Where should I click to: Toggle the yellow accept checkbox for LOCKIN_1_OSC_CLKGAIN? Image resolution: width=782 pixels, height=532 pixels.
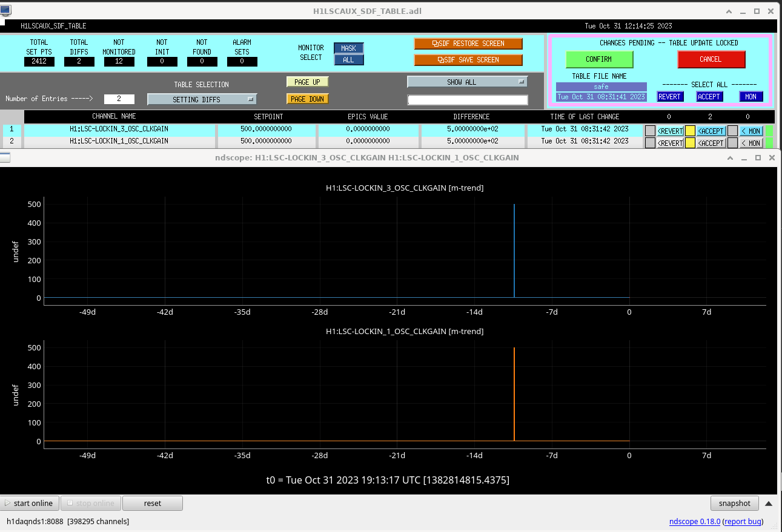click(x=690, y=143)
